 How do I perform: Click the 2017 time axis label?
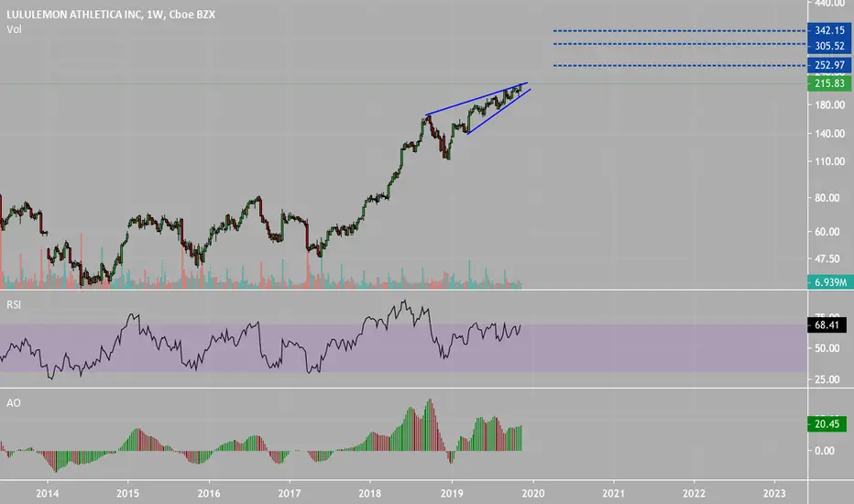pos(290,494)
